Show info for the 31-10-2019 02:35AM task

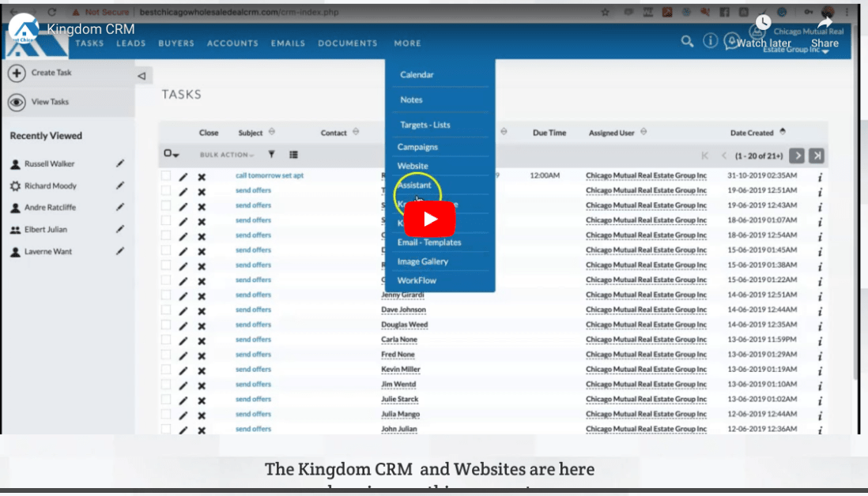click(x=820, y=177)
